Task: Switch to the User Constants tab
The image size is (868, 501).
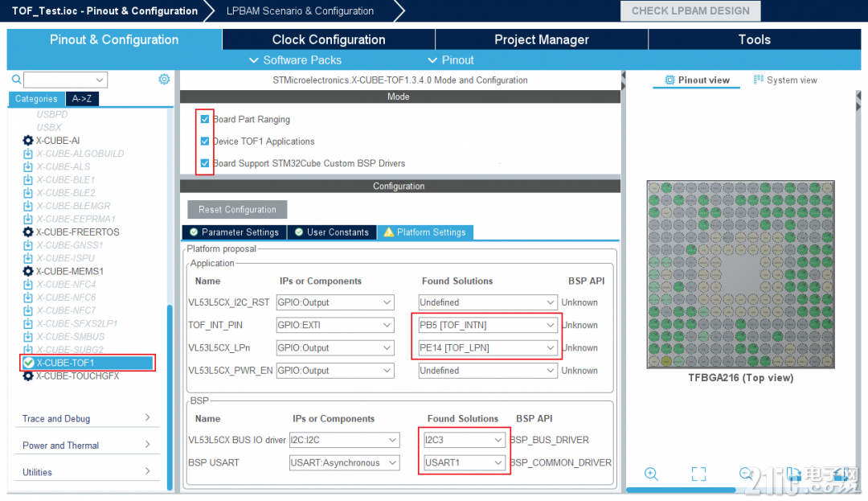Action: (332, 232)
